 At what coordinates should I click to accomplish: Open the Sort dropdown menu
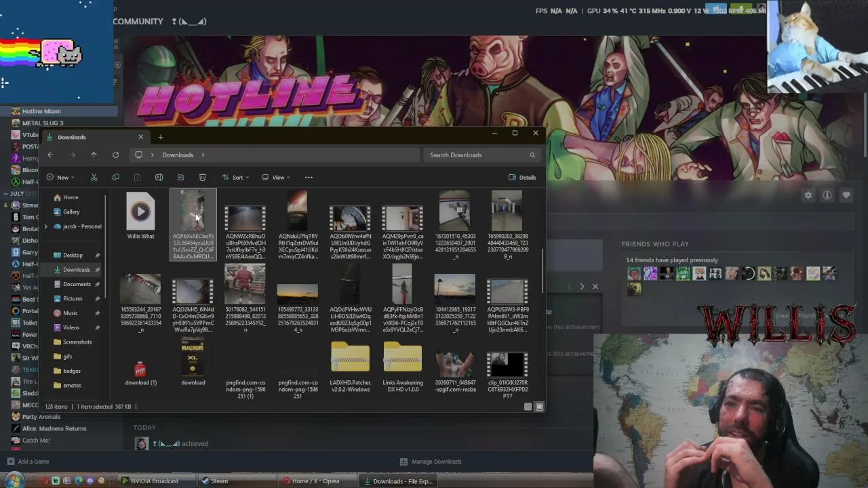(237, 178)
